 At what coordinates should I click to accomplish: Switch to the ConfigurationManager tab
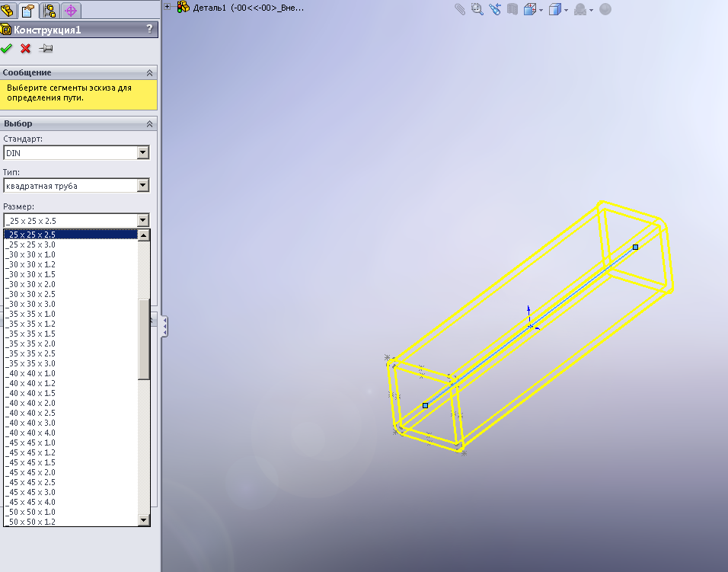49,10
